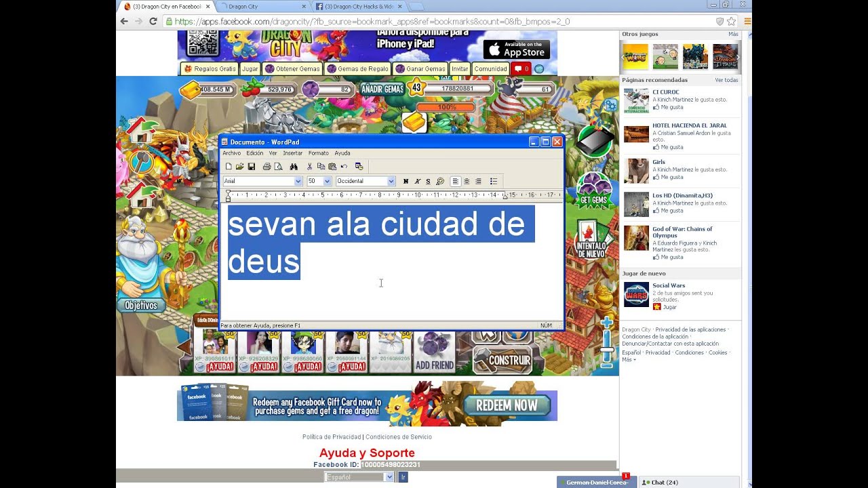Expand font size 50 dropdown
The width and height of the screenshot is (868, 488).
click(327, 181)
